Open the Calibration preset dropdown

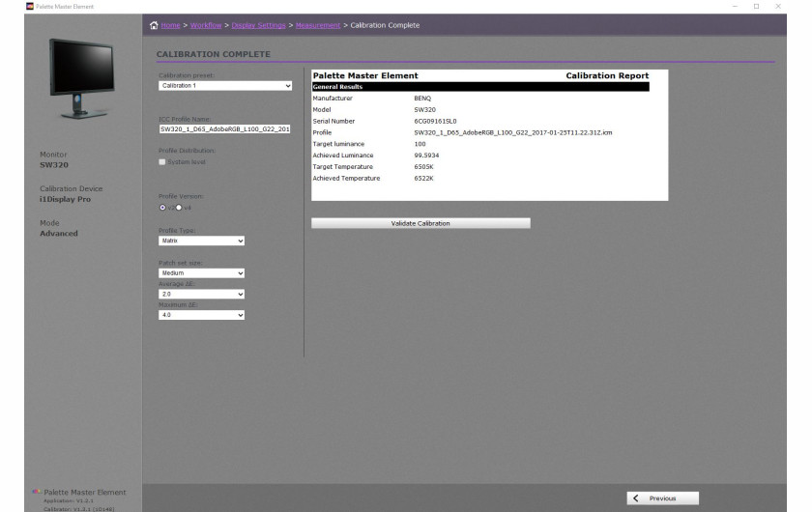point(225,85)
